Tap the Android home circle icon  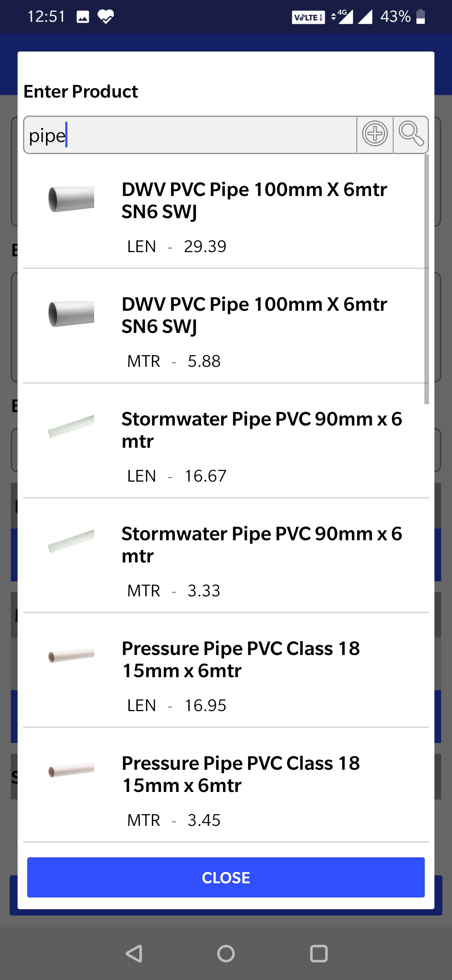pos(226,954)
